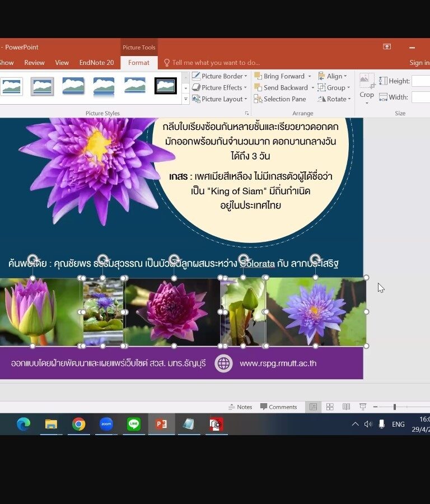Viewport: 430px width, 504px height.
Task: Click the globe website icon on slide
Action: pos(223,363)
